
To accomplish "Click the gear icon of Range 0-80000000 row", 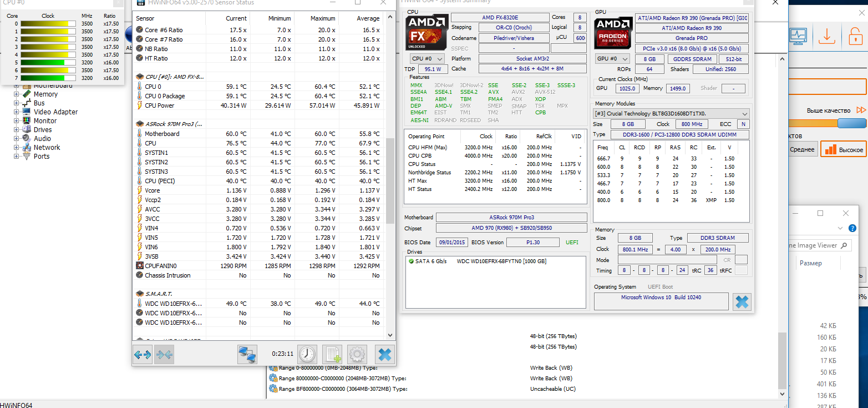I will click(x=273, y=368).
